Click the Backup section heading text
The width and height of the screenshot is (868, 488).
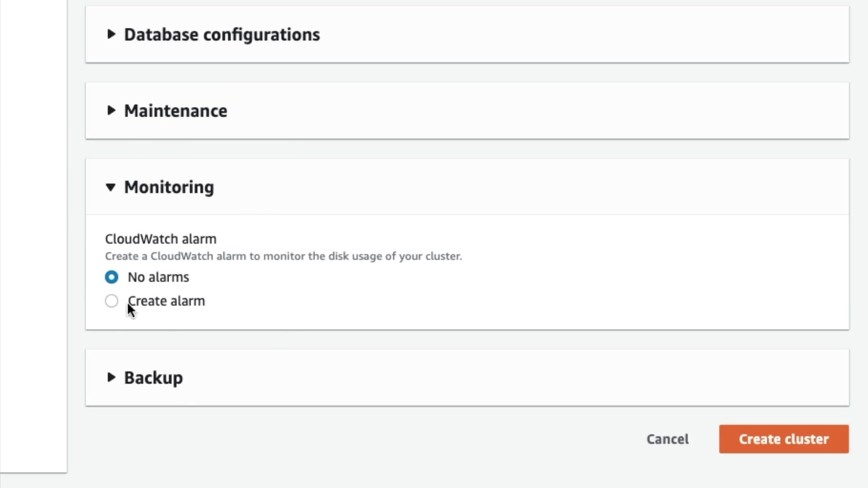(153, 378)
